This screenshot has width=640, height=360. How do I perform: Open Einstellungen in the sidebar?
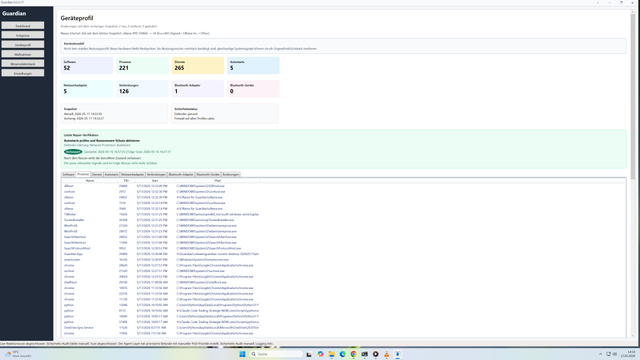tap(23, 73)
